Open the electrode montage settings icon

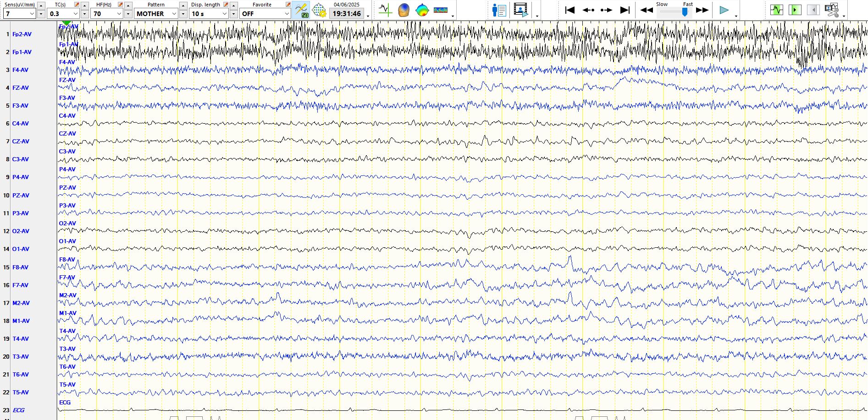(319, 10)
